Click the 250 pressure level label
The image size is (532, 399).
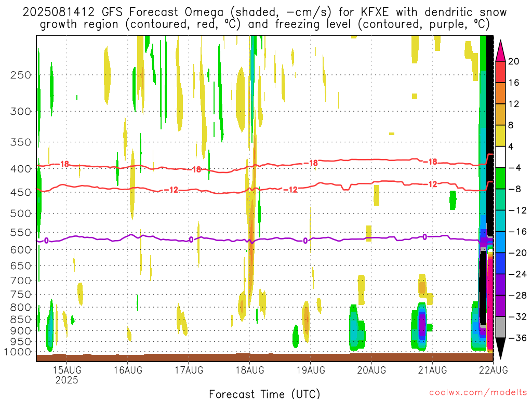click(21, 75)
